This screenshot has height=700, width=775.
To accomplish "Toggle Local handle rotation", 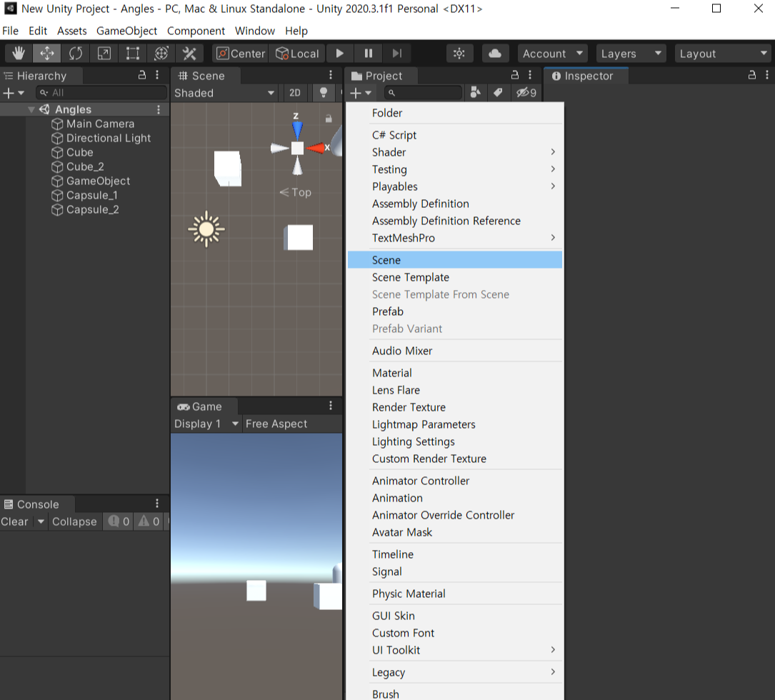I will click(297, 54).
